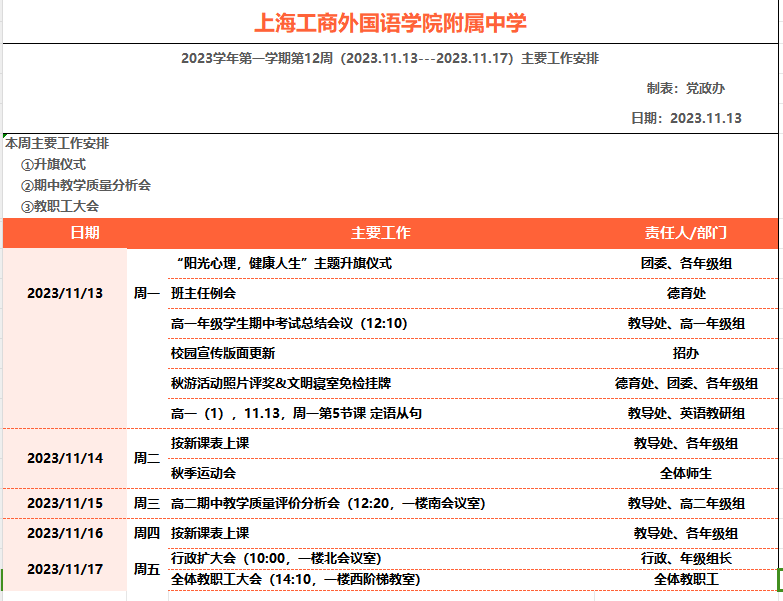Select the subtitle 2023学年第一学期第12周 line
This screenshot has height=601, width=783.
(390, 58)
